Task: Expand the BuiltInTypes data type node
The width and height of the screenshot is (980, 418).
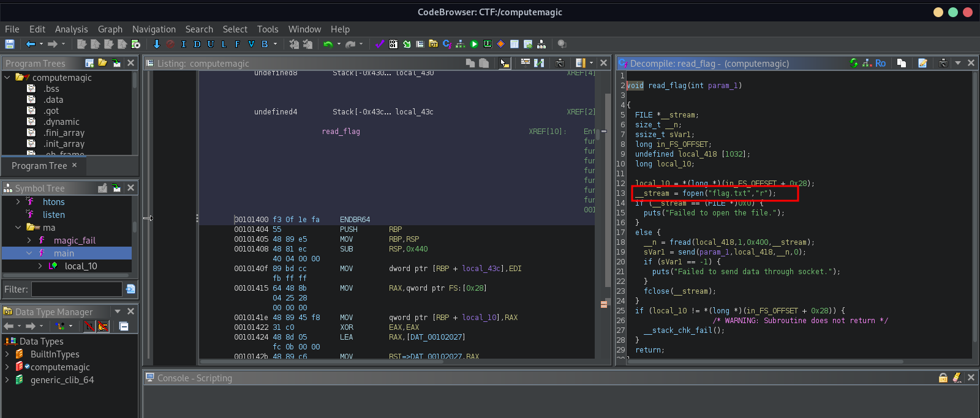Action: tap(7, 354)
